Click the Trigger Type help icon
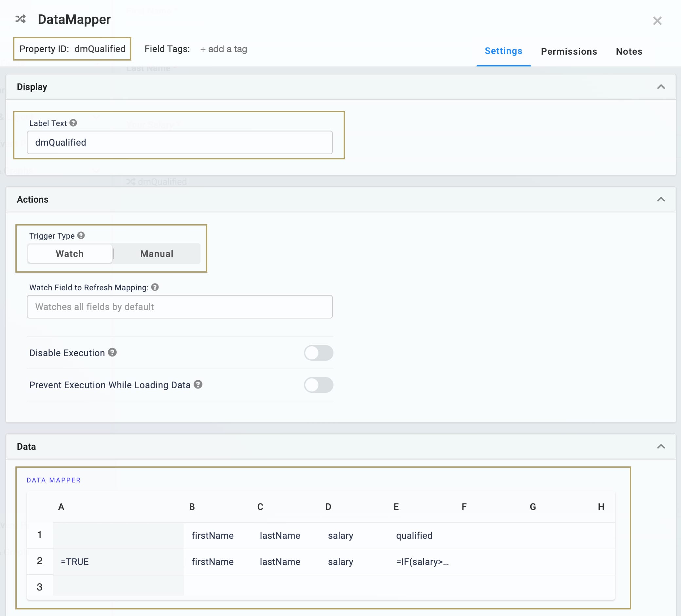681x616 pixels. (81, 235)
